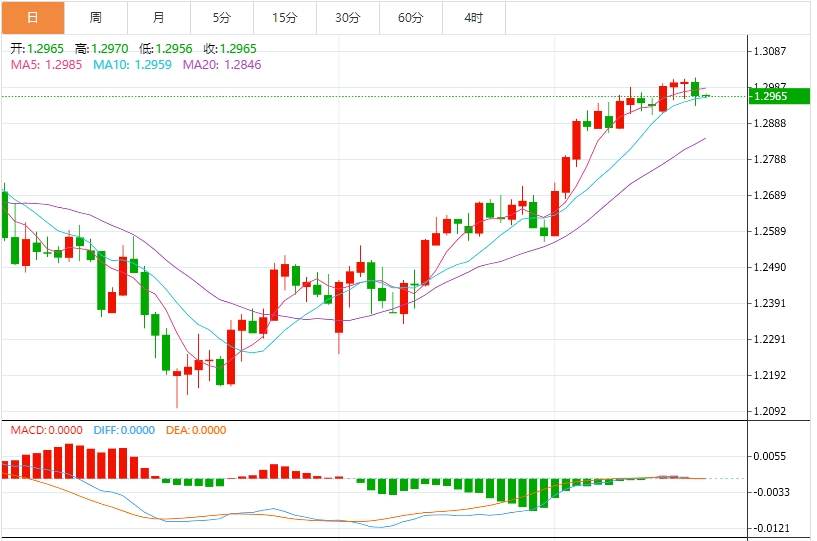Select the 15分 timeframe tab
817x541 pixels.
click(285, 17)
